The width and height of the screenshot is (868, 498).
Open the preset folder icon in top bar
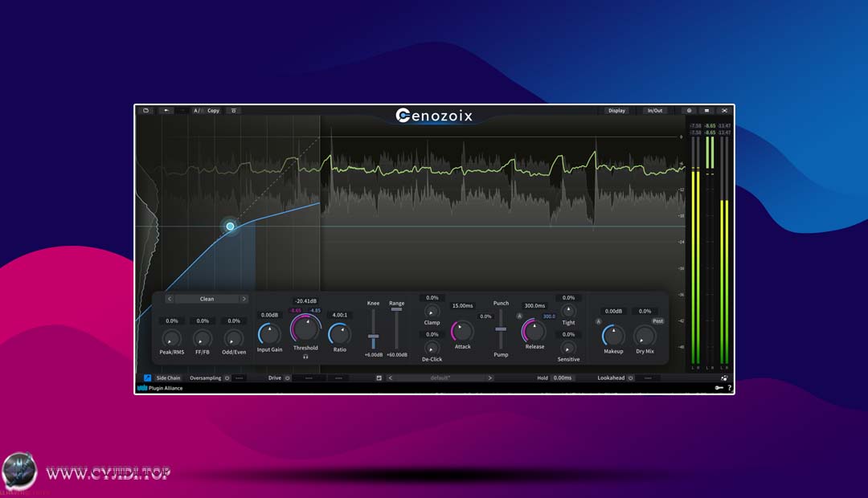(x=146, y=111)
